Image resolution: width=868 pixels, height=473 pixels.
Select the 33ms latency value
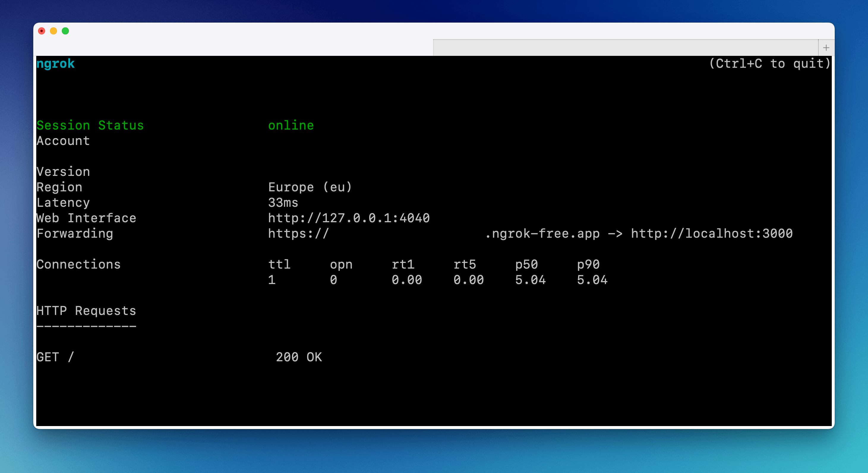[x=283, y=202]
